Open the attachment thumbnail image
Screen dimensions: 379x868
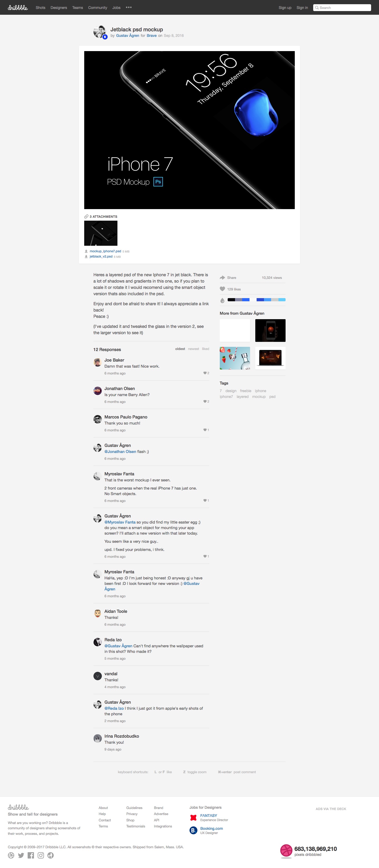[x=101, y=233]
